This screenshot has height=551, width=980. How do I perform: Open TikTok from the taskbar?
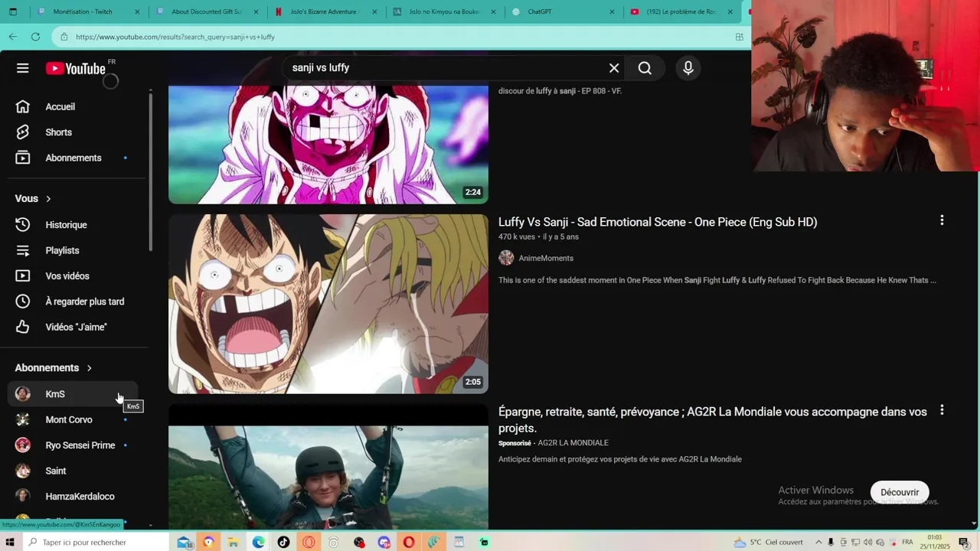point(283,542)
